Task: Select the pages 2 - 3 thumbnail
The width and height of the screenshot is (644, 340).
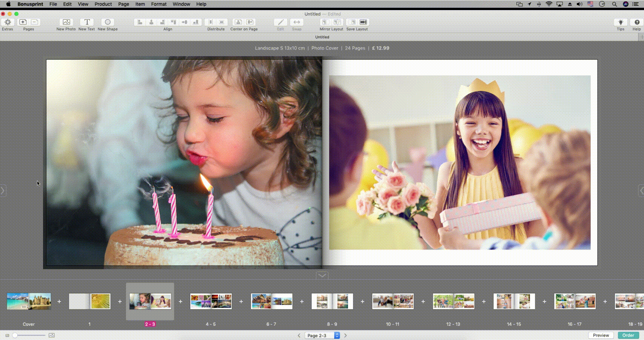Action: [150, 301]
